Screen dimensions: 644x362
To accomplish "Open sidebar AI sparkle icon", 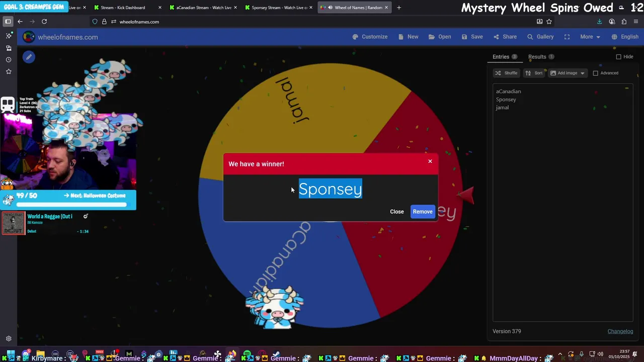I will [x=9, y=36].
